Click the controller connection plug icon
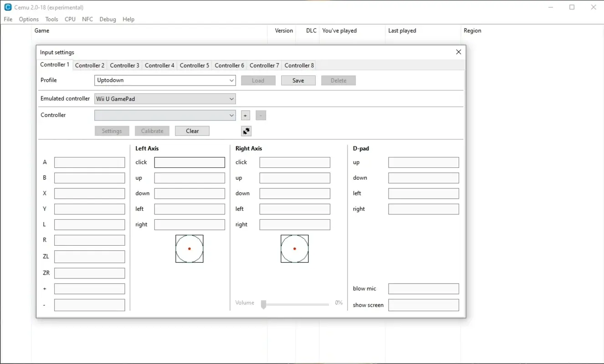 point(246,131)
